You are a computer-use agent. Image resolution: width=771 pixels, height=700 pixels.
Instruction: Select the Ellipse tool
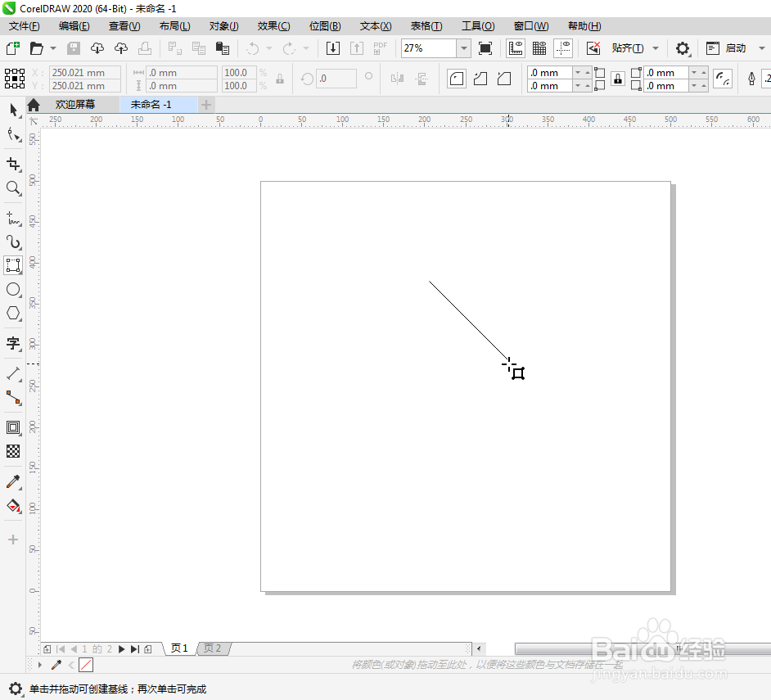pyautogui.click(x=13, y=289)
